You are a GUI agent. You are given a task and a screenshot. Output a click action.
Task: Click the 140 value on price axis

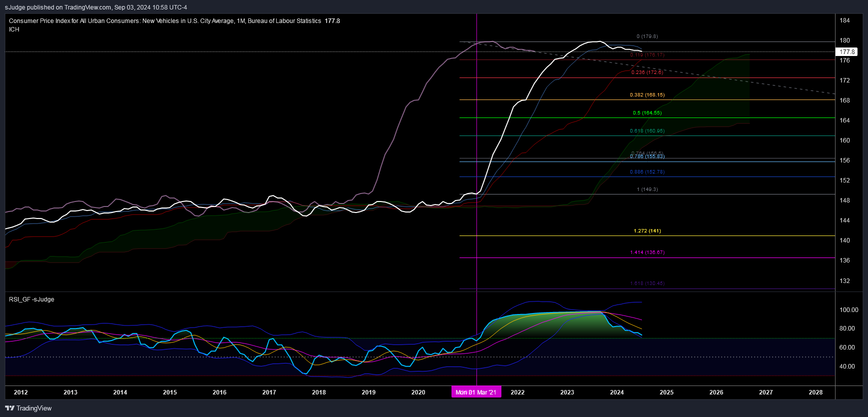pos(845,240)
